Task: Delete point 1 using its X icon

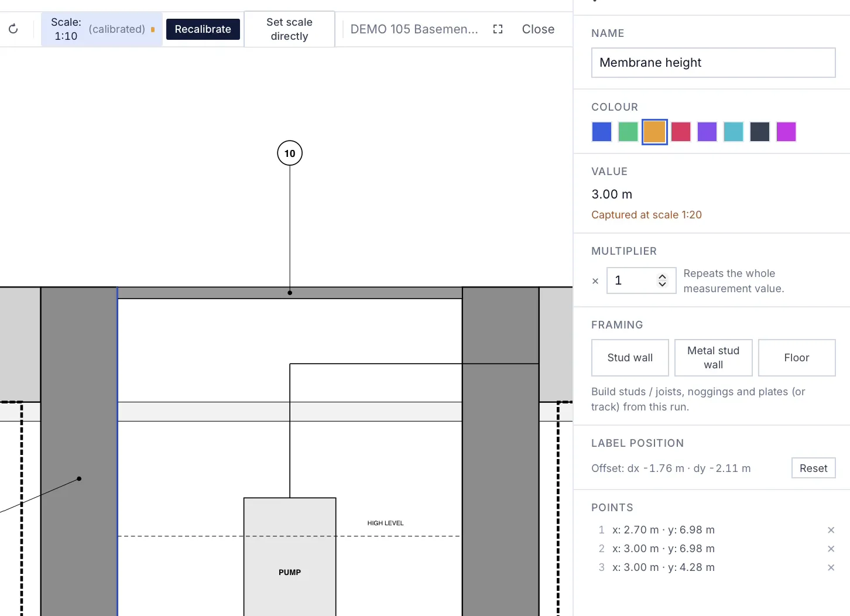Action: [x=831, y=530]
